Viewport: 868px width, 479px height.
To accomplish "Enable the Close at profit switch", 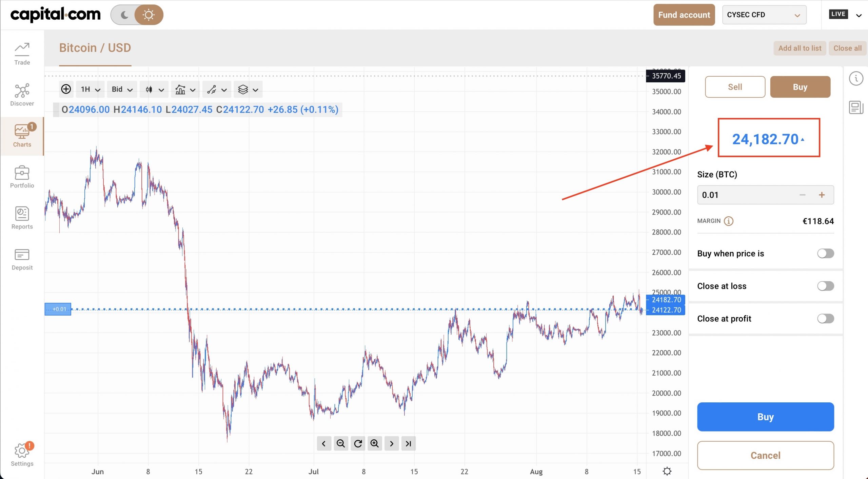I will (x=826, y=319).
